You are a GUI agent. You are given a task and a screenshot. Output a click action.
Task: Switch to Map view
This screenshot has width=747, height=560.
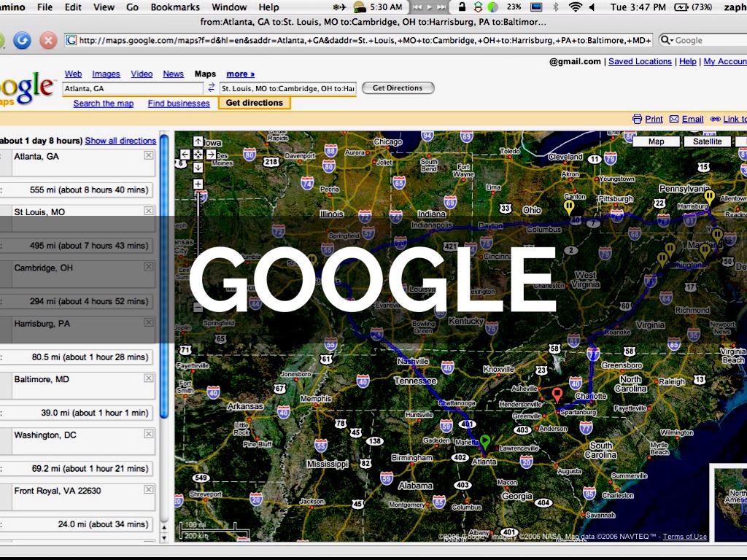click(656, 141)
